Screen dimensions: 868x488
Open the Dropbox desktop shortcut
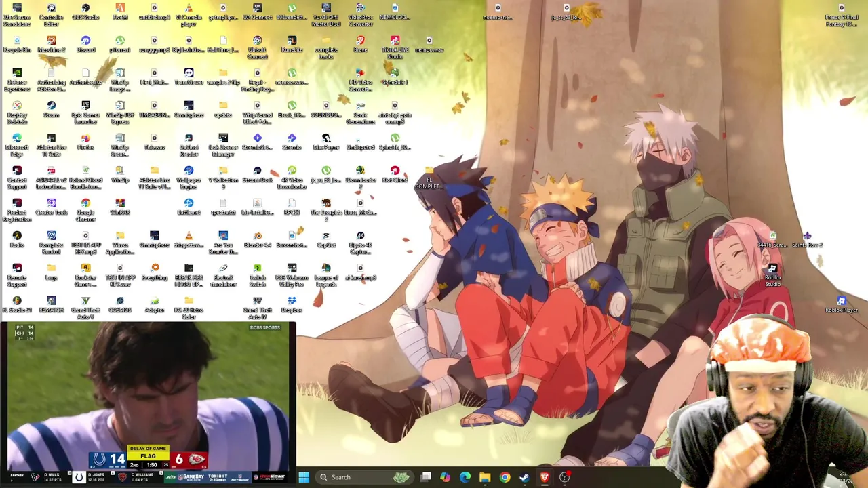pyautogui.click(x=292, y=305)
